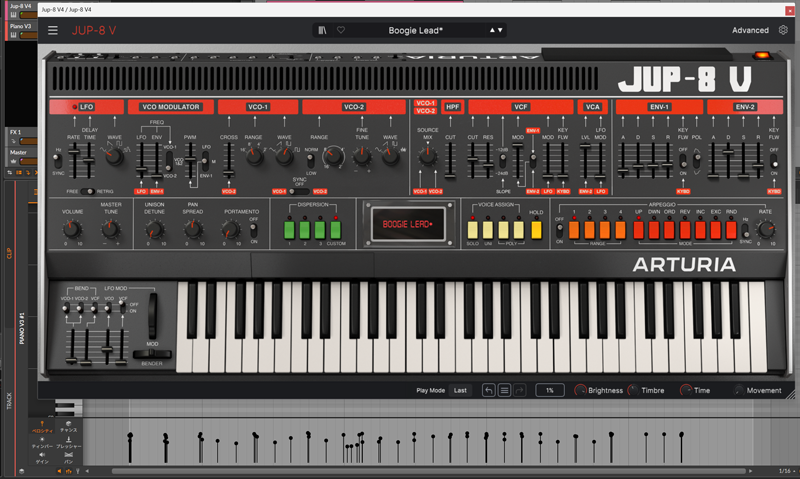The height and width of the screenshot is (479, 800).
Task: Click the BOOGIE LEAD LED display
Action: (x=408, y=224)
